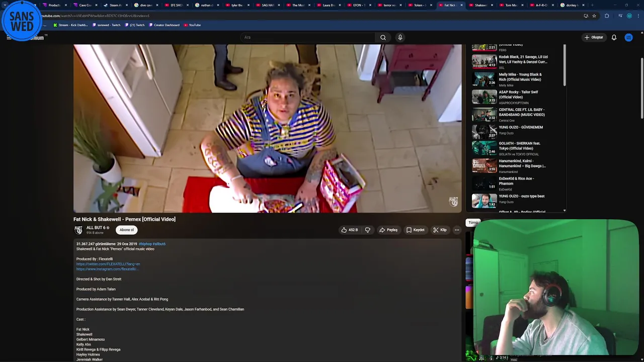Image resolution: width=644 pixels, height=362 pixels.
Task: Click 'Gelbert Minamoto' cast name
Action: click(91, 339)
